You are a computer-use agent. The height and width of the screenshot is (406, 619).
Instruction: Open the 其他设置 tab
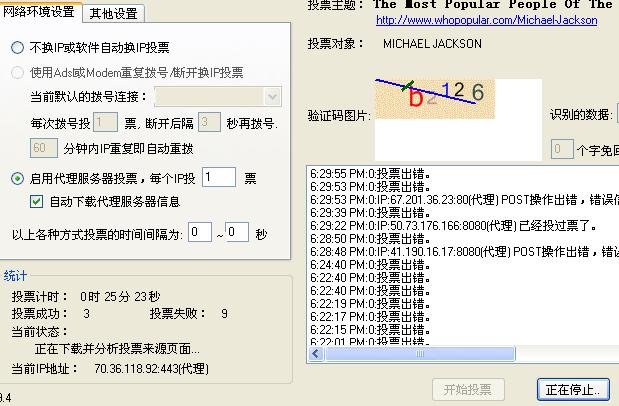[x=114, y=13]
